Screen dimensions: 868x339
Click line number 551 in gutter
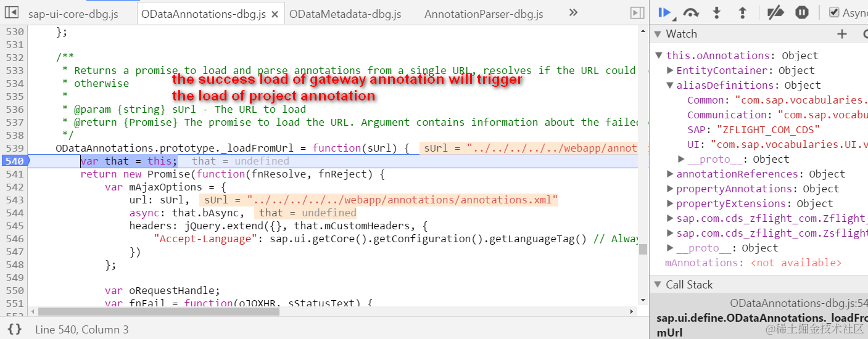[14, 303]
